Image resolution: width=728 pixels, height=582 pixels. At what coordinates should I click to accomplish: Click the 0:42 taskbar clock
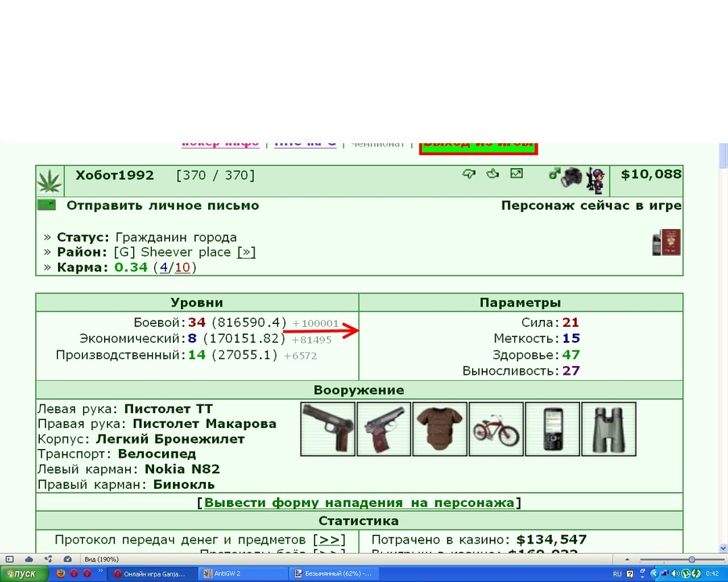click(x=712, y=573)
